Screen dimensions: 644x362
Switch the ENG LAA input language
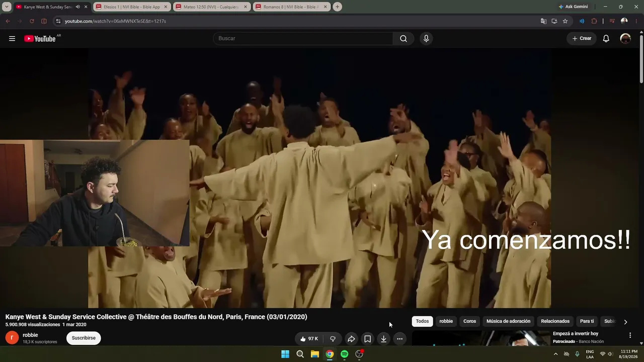(590, 354)
